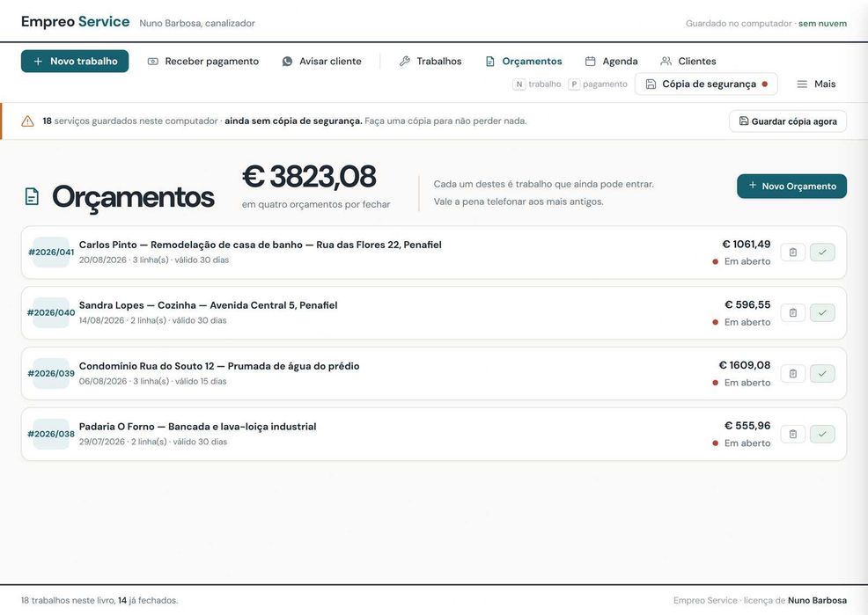The height and width of the screenshot is (615, 868).
Task: Click Em aberto status for Padaria O Forno
Action: [741, 443]
